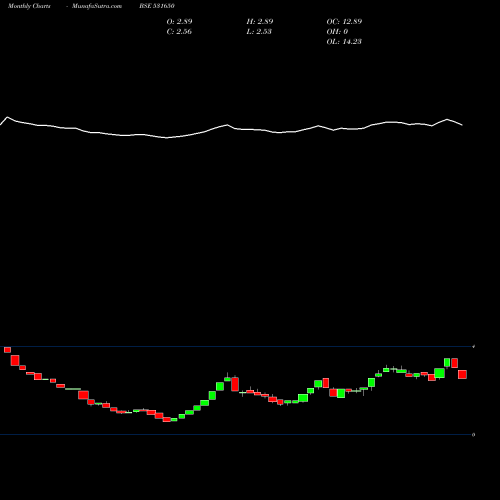Click the "OC: 12.89" reading
500x500 pixels.
coord(344,21)
